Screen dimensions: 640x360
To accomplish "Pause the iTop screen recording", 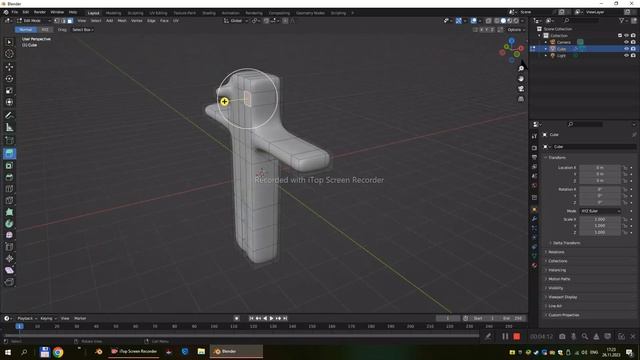I will coord(505,336).
